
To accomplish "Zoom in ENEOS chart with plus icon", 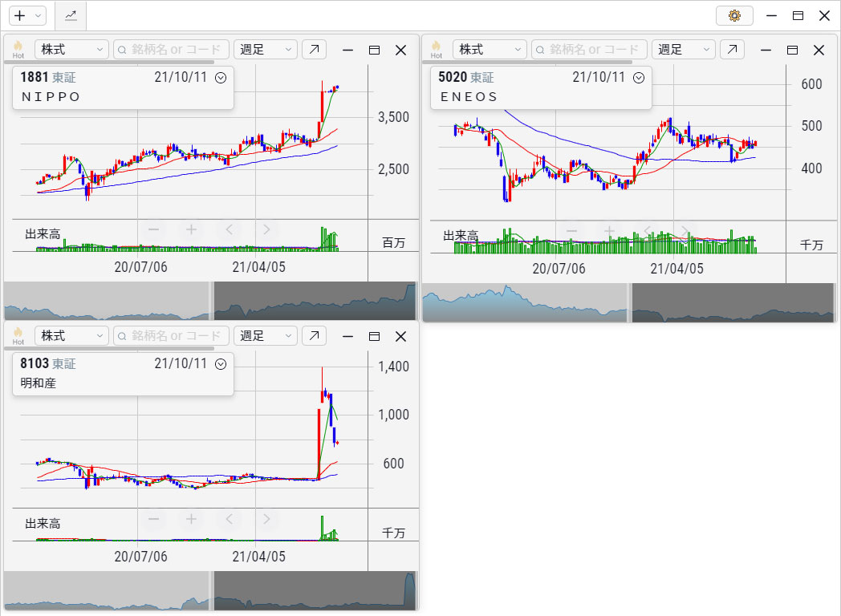I will click(x=609, y=231).
